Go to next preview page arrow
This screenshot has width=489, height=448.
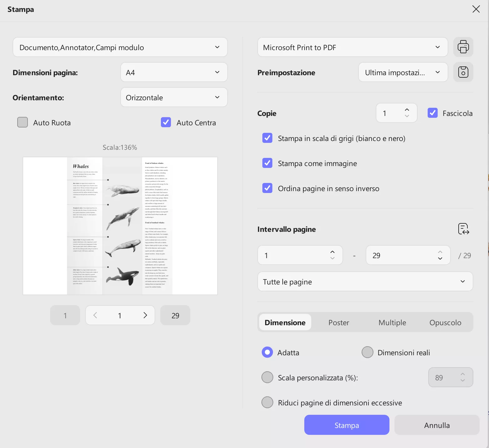click(x=145, y=315)
